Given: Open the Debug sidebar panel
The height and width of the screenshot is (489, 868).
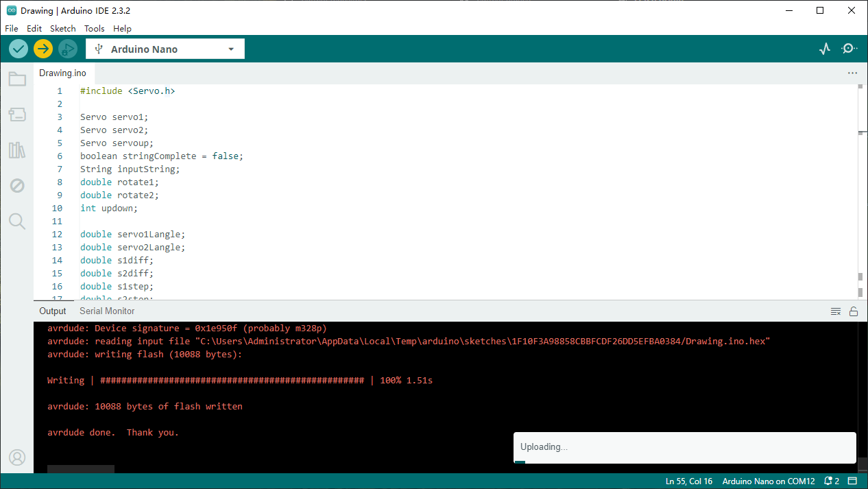Looking at the screenshot, I should tap(17, 186).
